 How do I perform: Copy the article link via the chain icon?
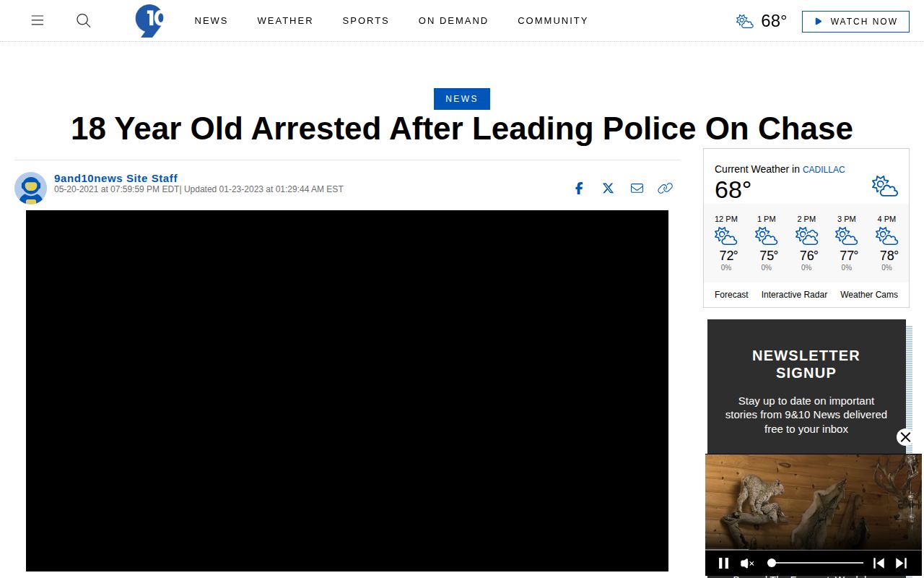coord(665,188)
